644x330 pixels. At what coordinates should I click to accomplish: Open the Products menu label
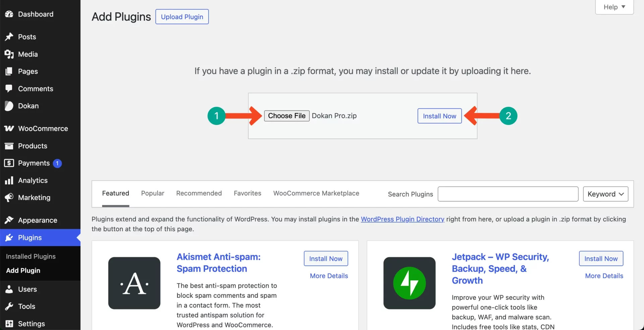33,146
